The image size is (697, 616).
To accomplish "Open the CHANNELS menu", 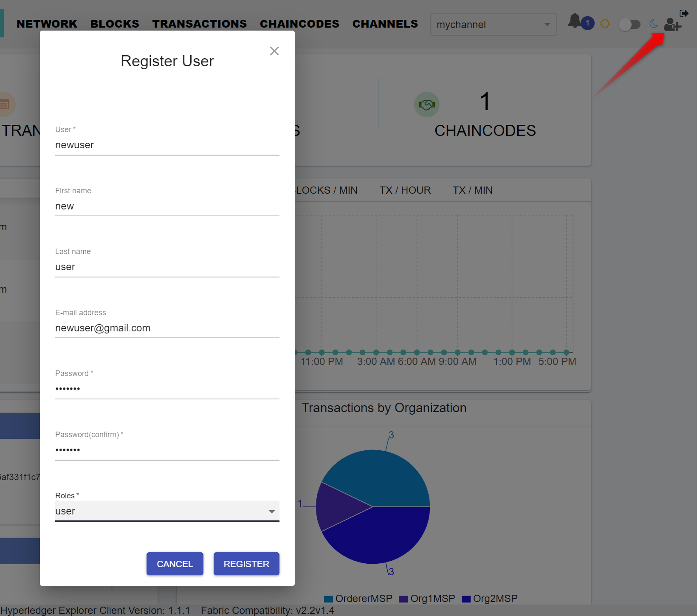I will coord(385,24).
